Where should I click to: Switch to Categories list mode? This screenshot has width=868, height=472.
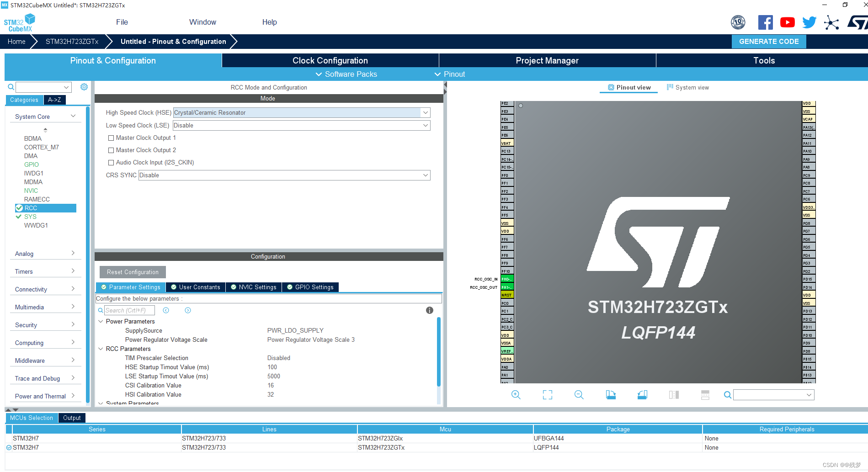coord(24,100)
